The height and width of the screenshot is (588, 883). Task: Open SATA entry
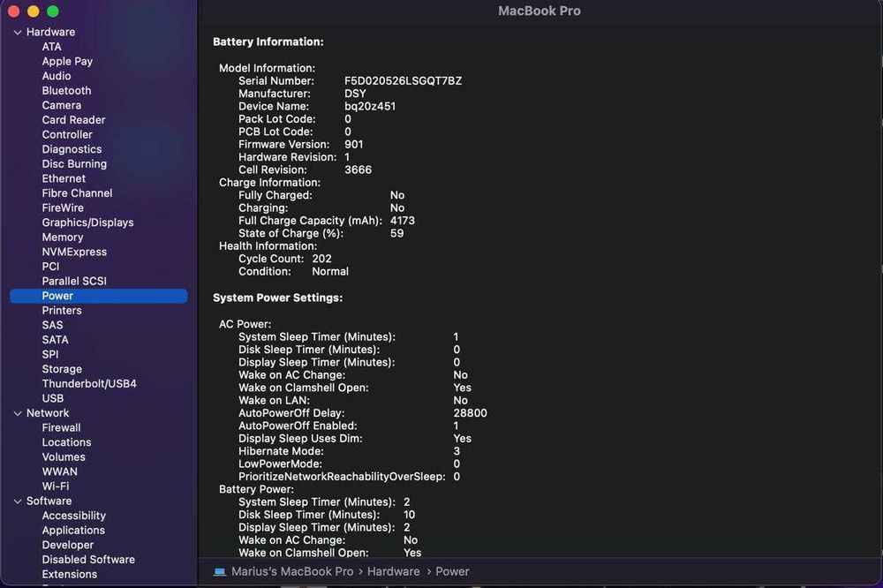click(55, 340)
